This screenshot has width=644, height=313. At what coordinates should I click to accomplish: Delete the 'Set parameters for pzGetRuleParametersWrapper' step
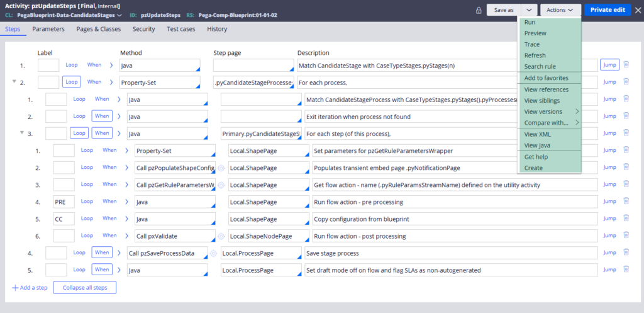click(x=626, y=150)
